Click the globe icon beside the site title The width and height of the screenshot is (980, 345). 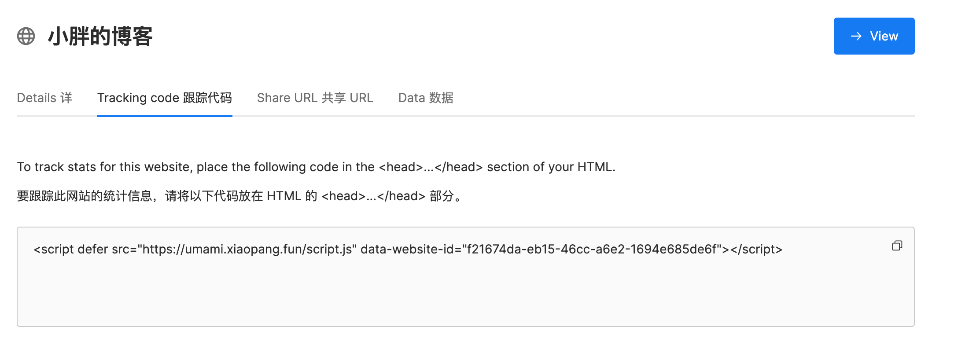click(26, 36)
